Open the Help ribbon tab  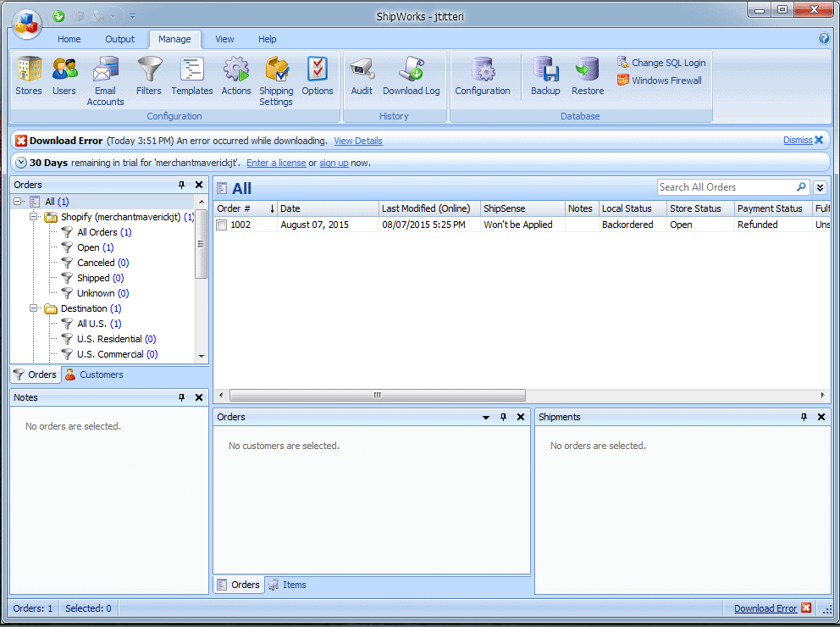268,39
